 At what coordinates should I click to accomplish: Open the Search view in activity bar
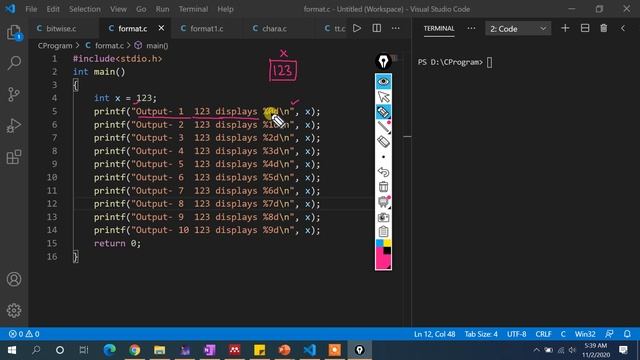coord(14,63)
